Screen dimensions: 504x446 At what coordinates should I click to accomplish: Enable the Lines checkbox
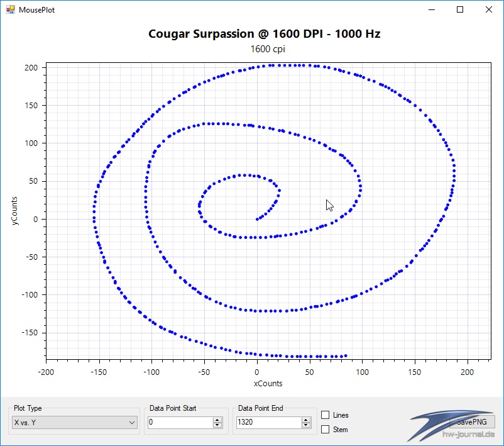[x=326, y=415]
